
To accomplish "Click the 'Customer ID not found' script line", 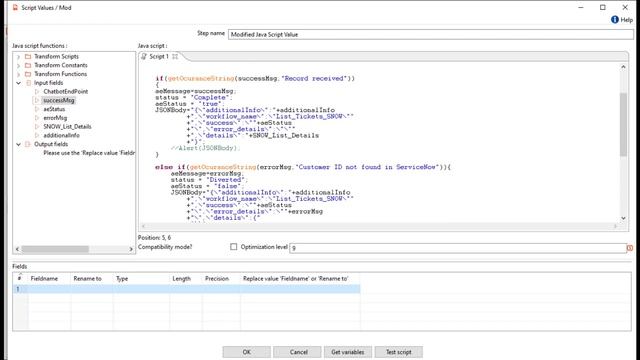I will tap(302, 167).
